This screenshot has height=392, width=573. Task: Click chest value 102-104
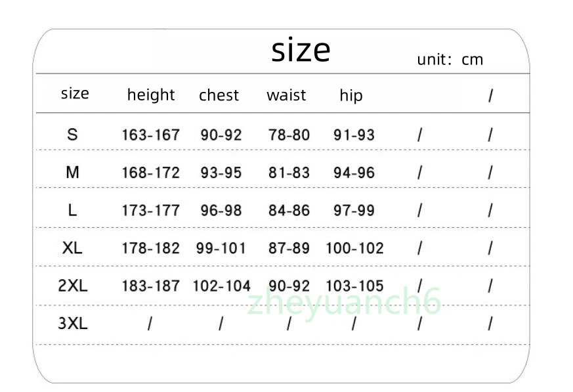(x=221, y=286)
